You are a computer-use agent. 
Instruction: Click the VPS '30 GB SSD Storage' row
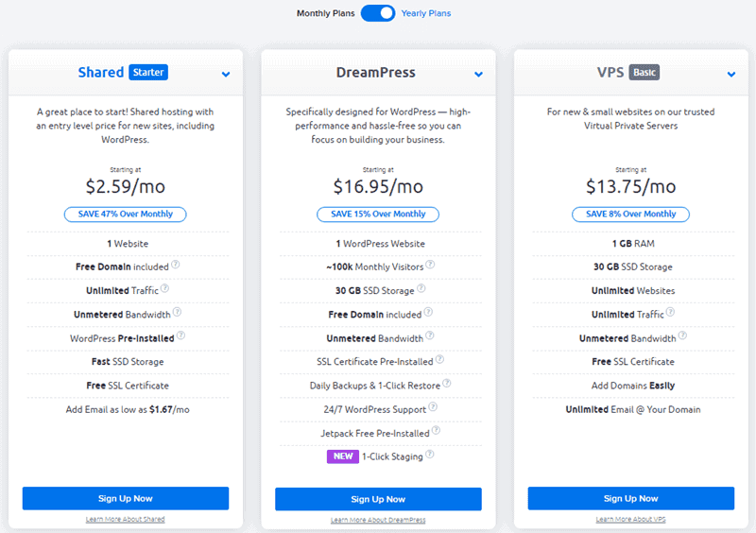pyautogui.click(x=633, y=267)
